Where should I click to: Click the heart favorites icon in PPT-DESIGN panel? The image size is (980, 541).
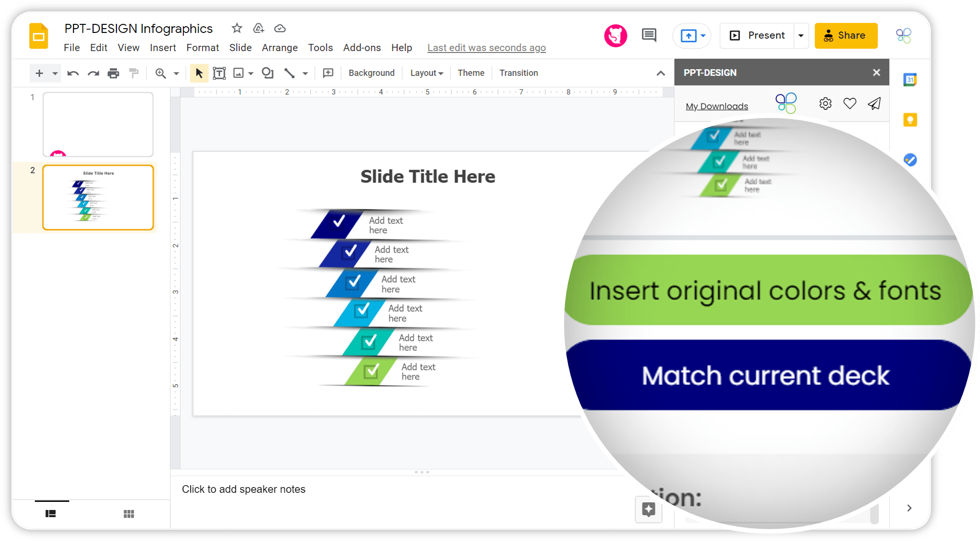pyautogui.click(x=850, y=103)
